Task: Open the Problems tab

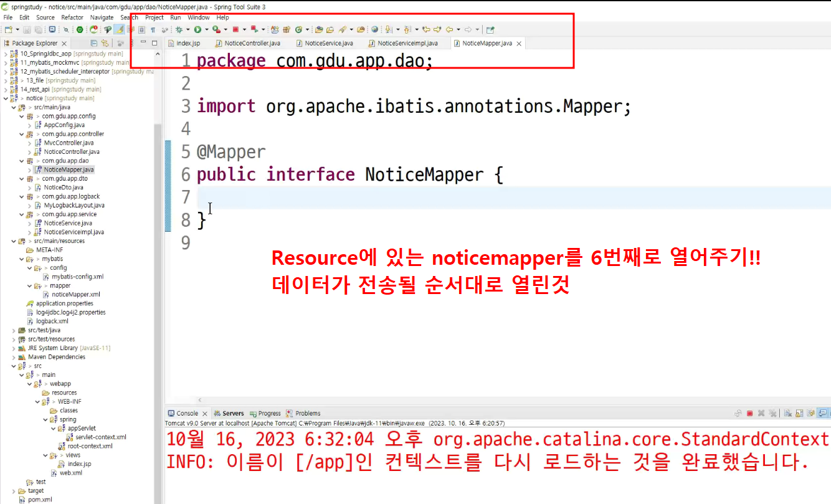Action: pyautogui.click(x=303, y=413)
